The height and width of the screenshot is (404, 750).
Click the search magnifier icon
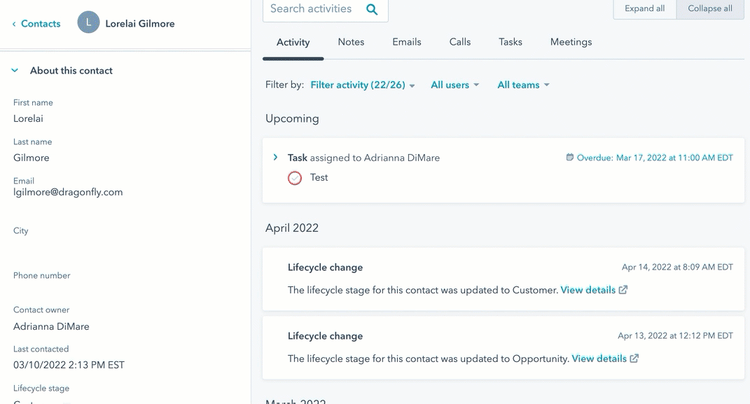tap(372, 10)
